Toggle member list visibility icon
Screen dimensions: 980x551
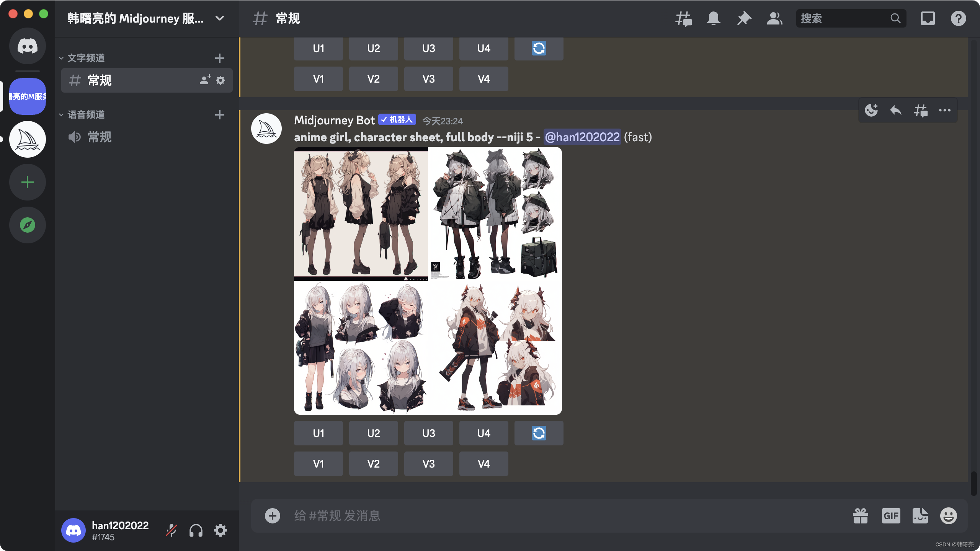click(774, 18)
